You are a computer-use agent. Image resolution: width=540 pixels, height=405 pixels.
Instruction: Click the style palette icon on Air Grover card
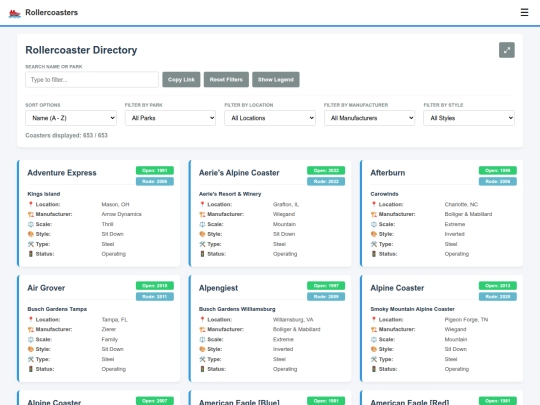pyautogui.click(x=31, y=349)
